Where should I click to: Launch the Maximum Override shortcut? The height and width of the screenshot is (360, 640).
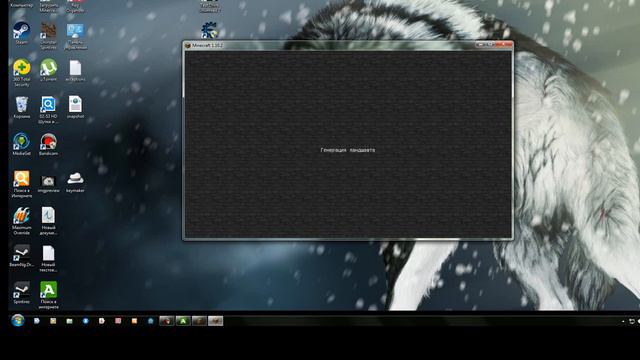pos(22,221)
